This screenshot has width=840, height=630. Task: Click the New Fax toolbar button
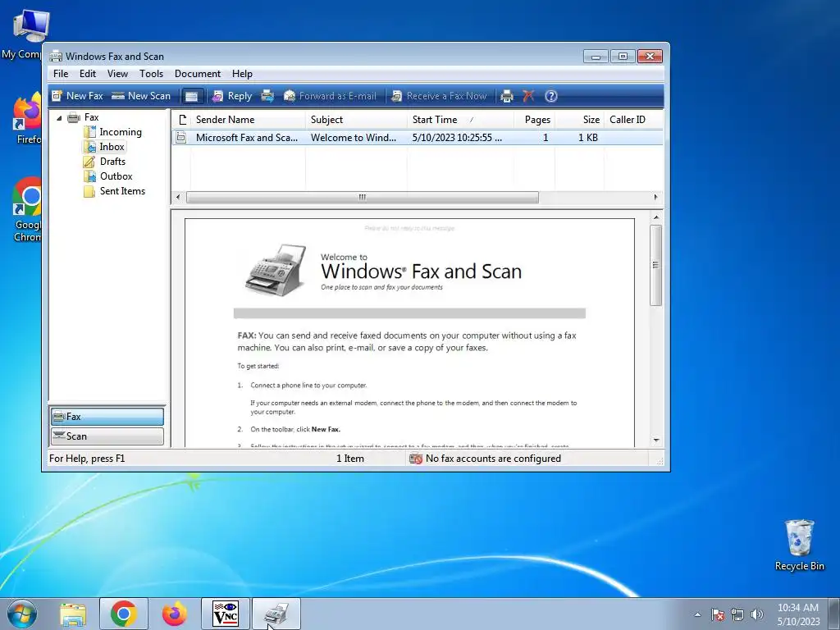(77, 96)
